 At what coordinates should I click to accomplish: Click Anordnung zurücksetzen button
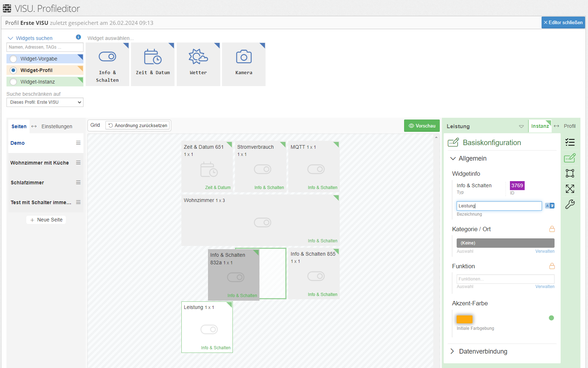[x=138, y=125]
